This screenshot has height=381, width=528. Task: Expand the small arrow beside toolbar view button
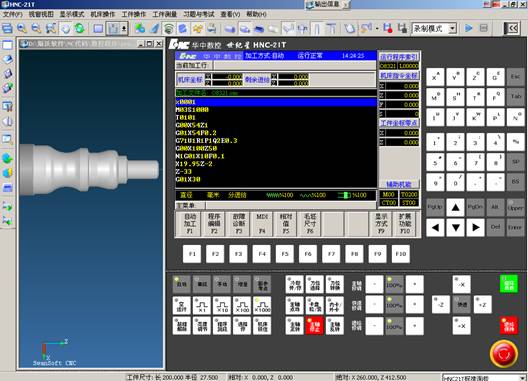[x=124, y=29]
